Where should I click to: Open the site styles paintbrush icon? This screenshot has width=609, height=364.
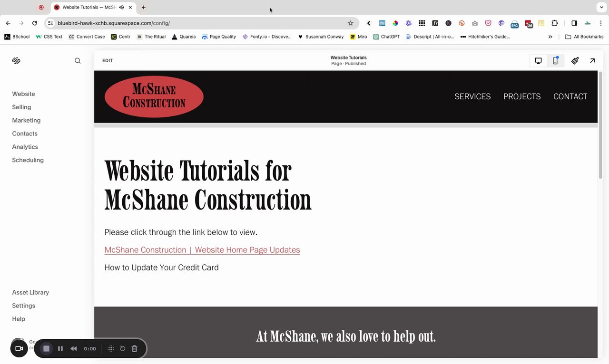pos(575,60)
